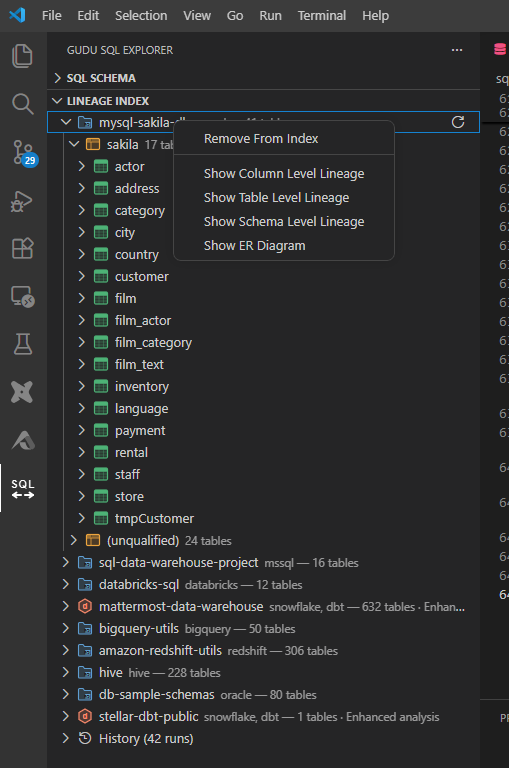Expand the amazon-redshift-utils node

66,650
